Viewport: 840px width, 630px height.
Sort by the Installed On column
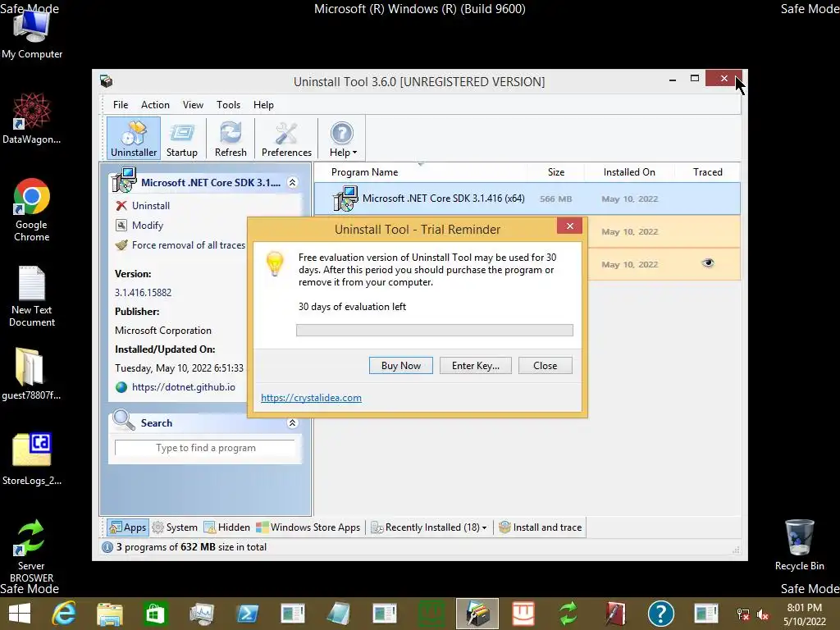[x=629, y=172]
